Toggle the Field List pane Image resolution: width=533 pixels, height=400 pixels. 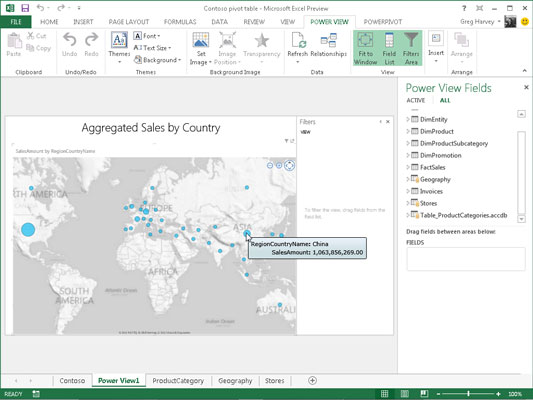tap(389, 48)
